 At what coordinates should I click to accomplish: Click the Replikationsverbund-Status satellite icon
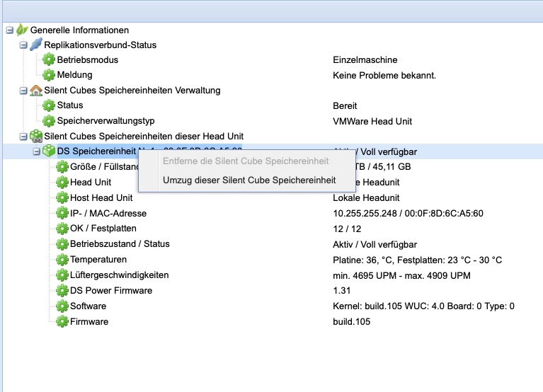[35, 45]
